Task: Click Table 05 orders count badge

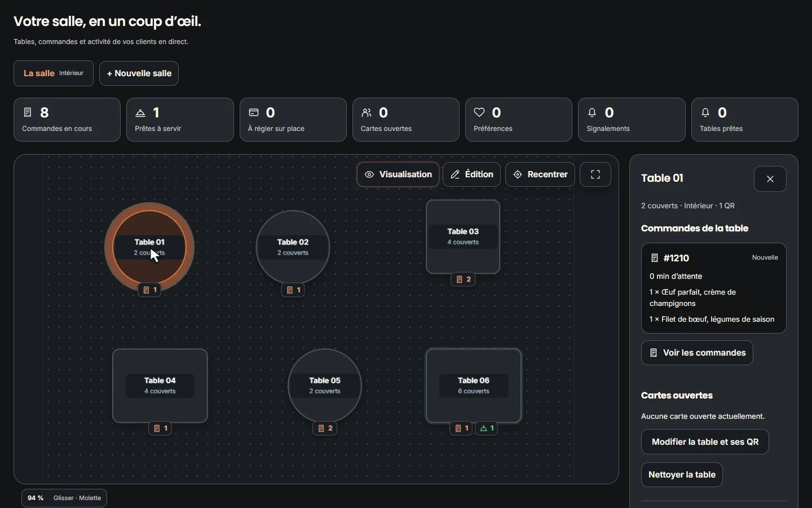Action: click(x=326, y=429)
